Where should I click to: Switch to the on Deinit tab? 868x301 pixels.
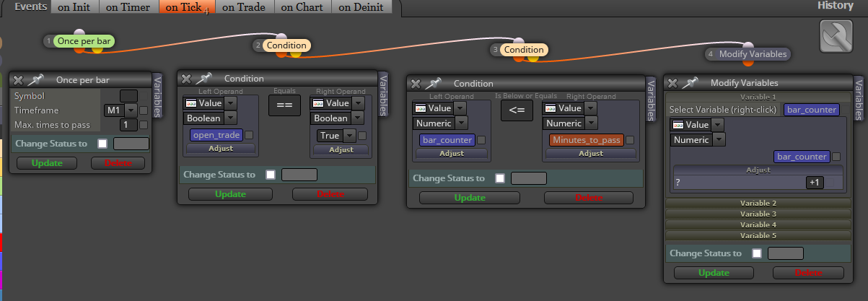pos(361,7)
